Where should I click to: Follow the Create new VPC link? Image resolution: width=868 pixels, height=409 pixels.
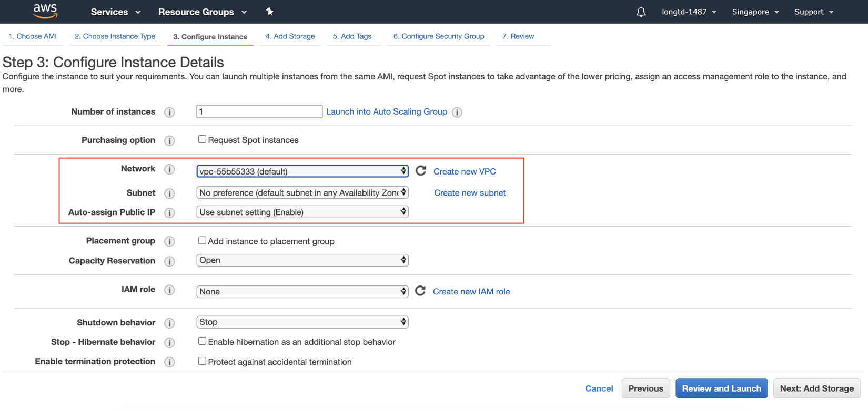coord(465,171)
